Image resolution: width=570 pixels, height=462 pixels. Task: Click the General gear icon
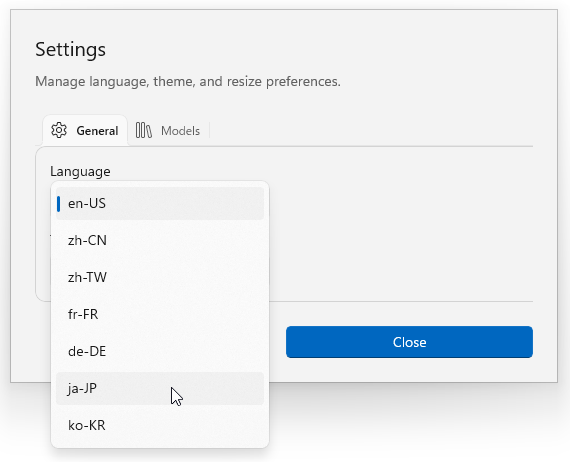(59, 130)
